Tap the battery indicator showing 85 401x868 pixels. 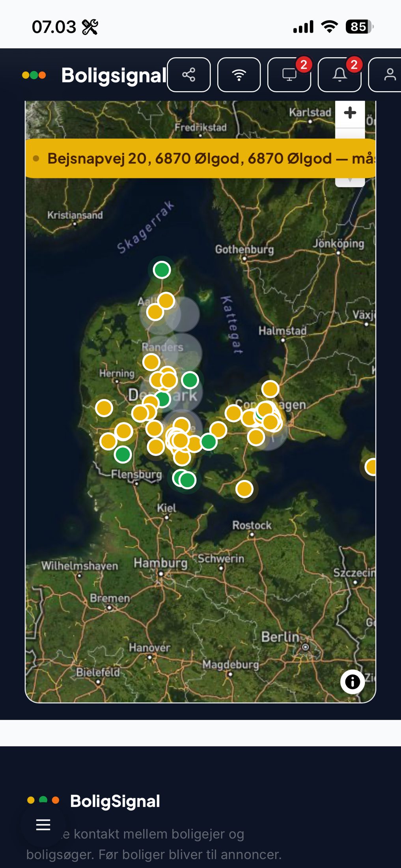click(360, 26)
